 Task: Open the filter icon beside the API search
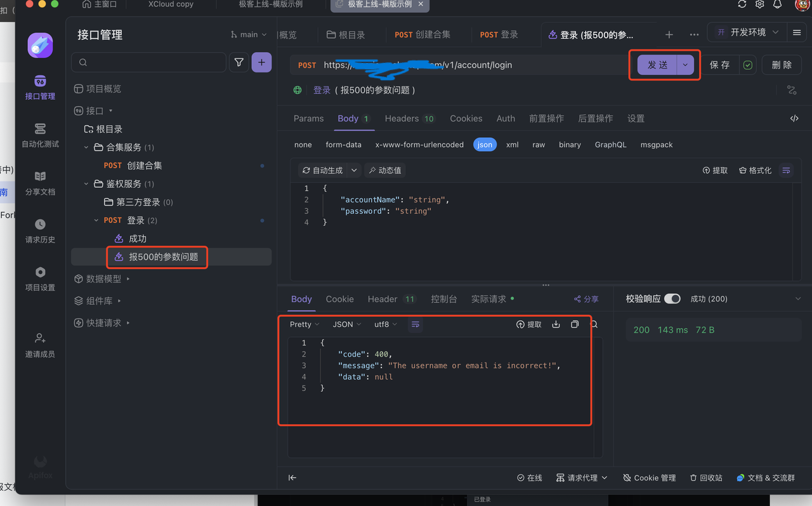point(239,62)
